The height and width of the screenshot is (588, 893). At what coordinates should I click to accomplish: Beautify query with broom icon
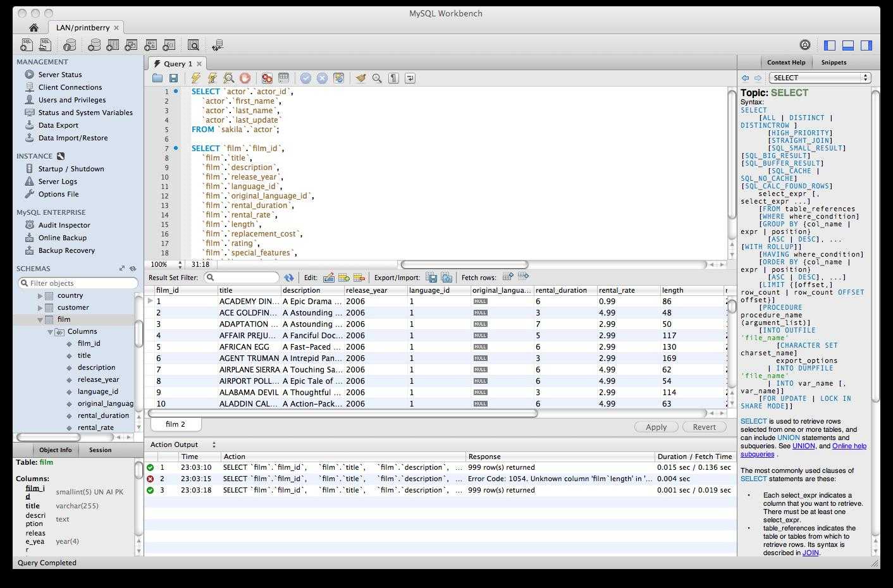pyautogui.click(x=360, y=78)
